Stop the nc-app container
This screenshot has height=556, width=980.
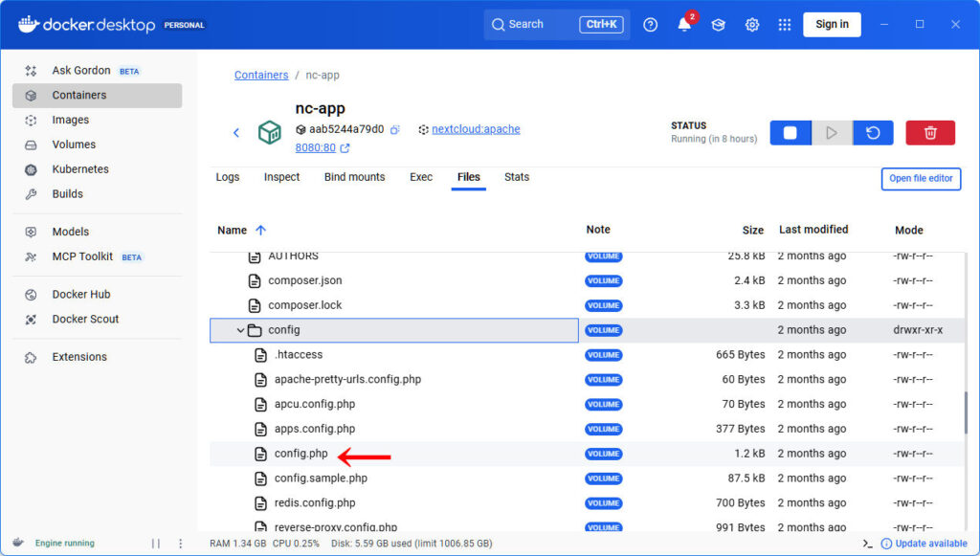click(x=790, y=133)
